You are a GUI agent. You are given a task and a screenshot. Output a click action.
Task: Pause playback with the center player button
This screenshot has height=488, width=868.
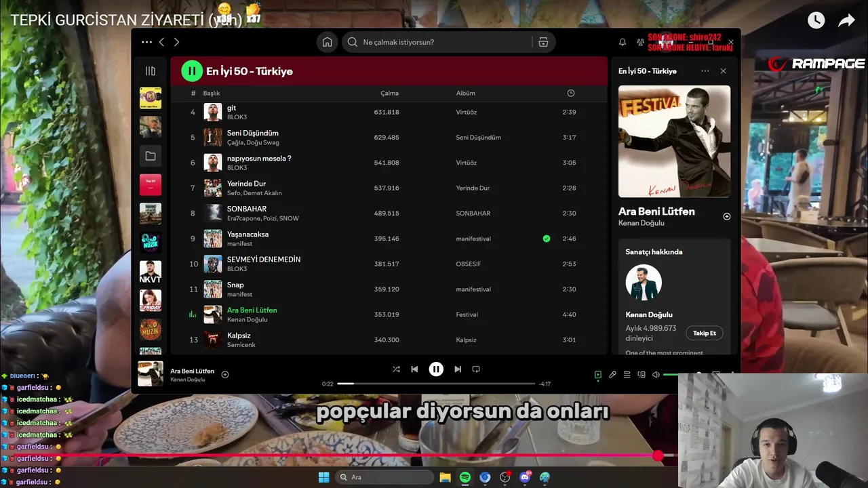(x=436, y=369)
